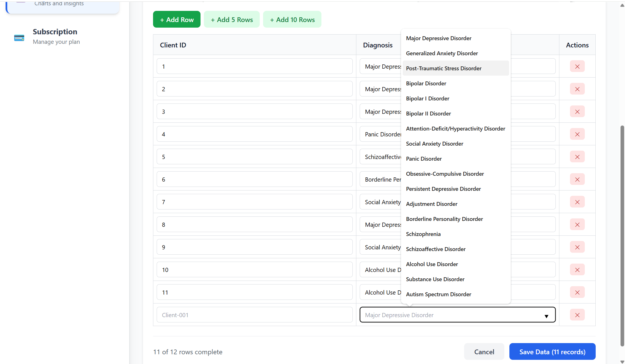Delete the row for Client ID 10
The width and height of the screenshot is (625, 364).
[577, 269]
